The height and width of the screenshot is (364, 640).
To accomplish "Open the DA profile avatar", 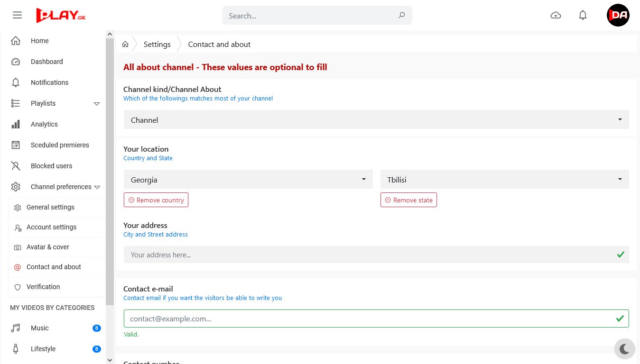I will 618,15.
